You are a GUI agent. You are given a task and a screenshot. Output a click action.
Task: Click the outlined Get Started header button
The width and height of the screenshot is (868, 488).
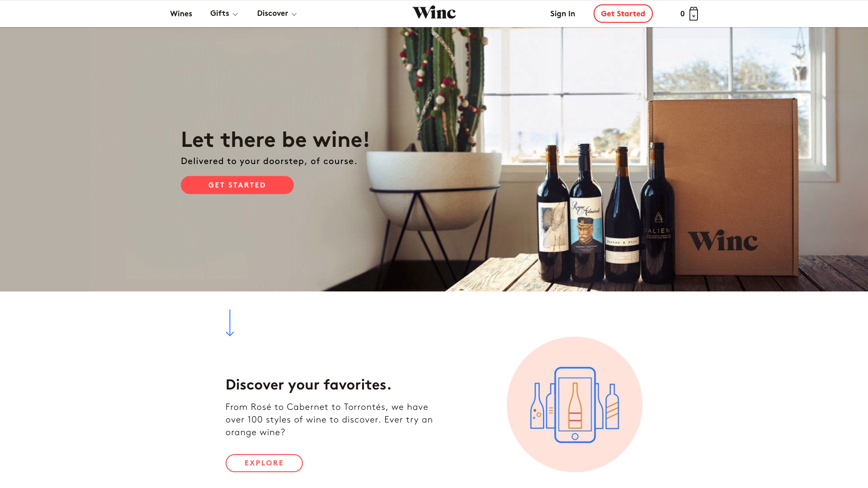pos(623,14)
